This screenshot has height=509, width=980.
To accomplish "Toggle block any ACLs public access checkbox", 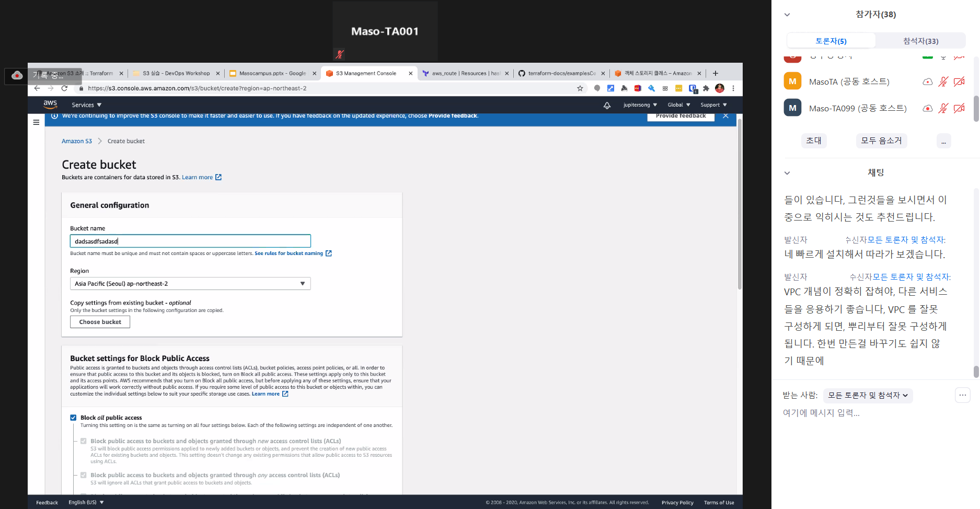I will click(x=83, y=475).
